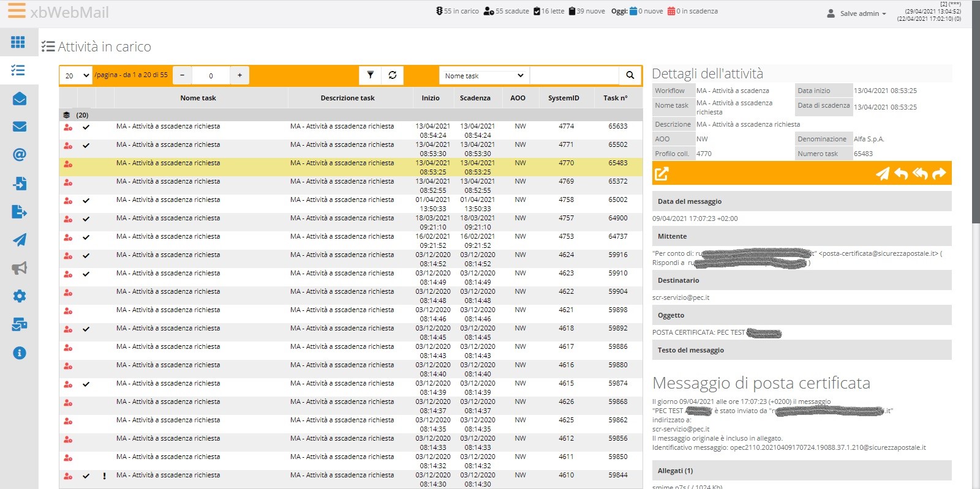Open the 'Salve admin' user dropdown
980x489 pixels.
(856, 13)
